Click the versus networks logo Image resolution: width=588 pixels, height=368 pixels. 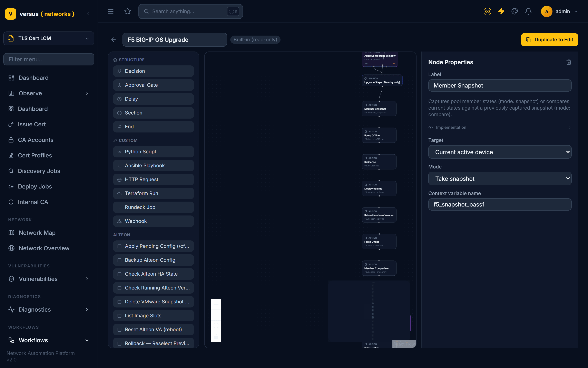pyautogui.click(x=40, y=14)
